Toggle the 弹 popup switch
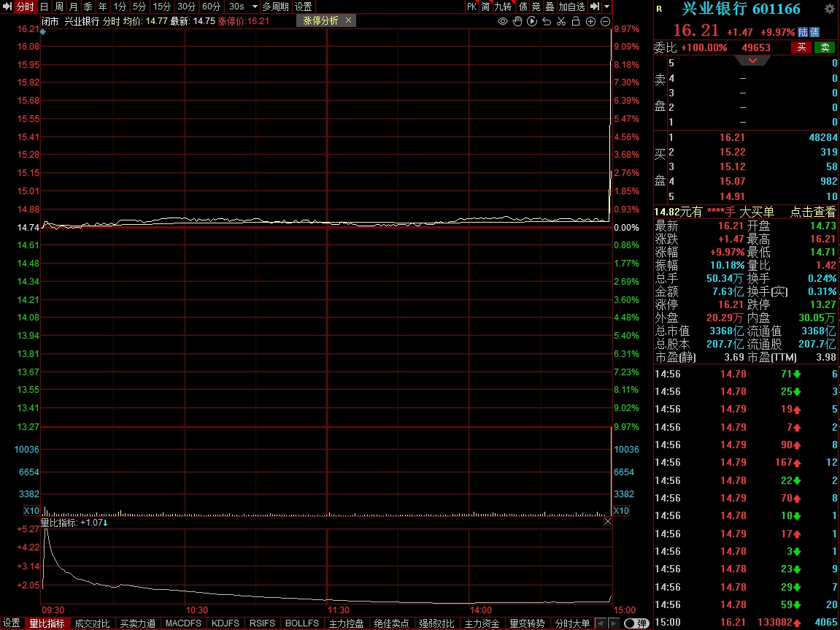Viewport: 840px width, 630px height. [x=636, y=623]
